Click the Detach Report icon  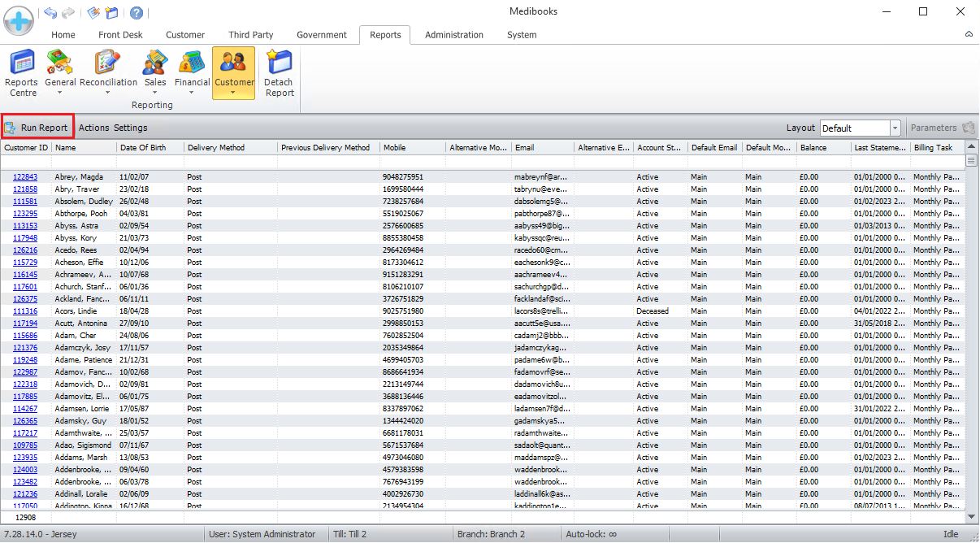[x=279, y=73]
